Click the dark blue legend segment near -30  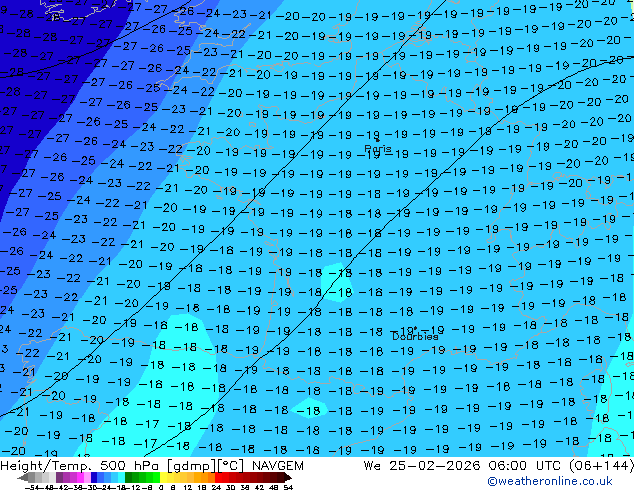(x=94, y=477)
